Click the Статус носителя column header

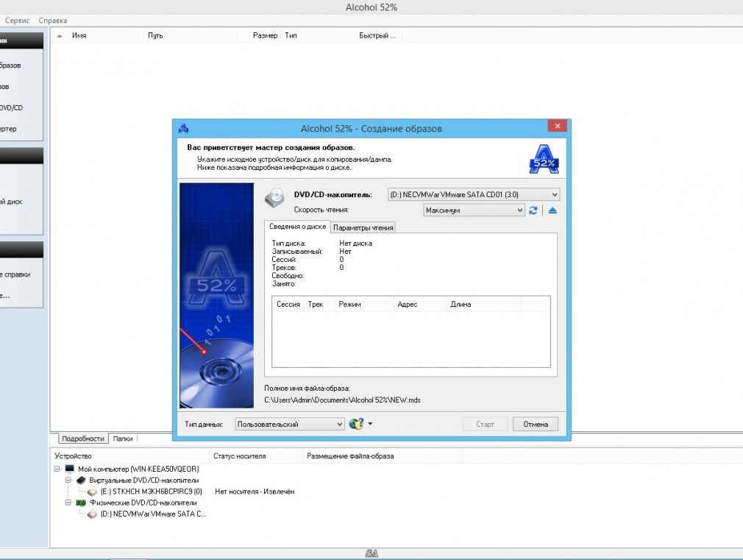click(x=256, y=456)
